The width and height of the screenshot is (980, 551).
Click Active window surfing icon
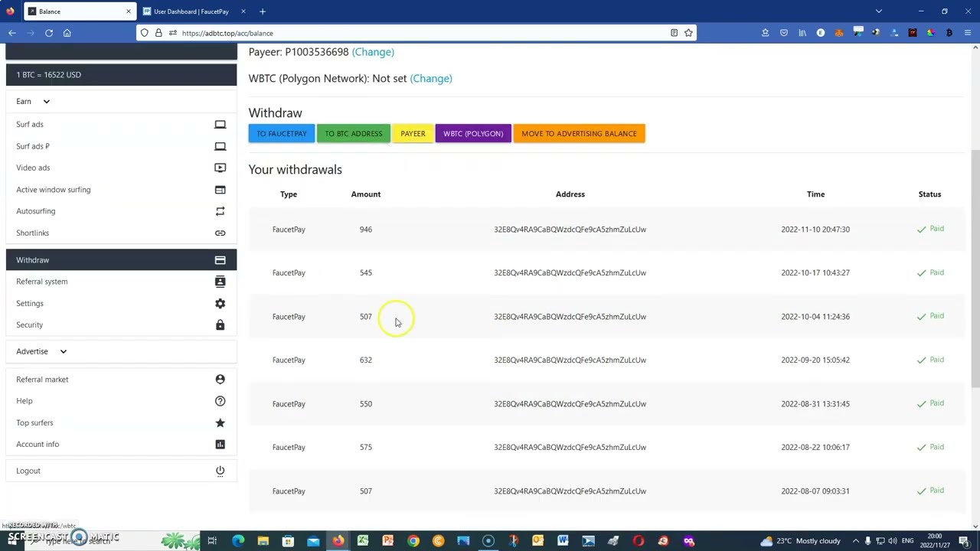220,190
